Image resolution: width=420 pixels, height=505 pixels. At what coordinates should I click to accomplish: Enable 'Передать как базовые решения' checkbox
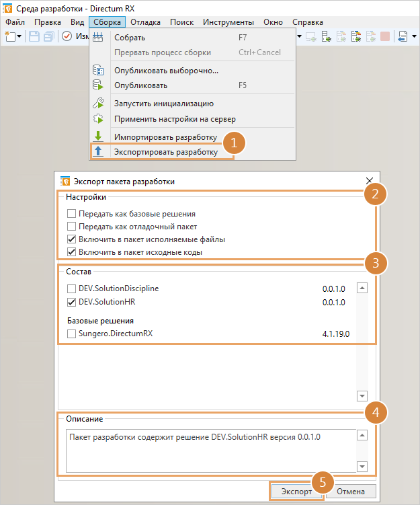click(71, 213)
